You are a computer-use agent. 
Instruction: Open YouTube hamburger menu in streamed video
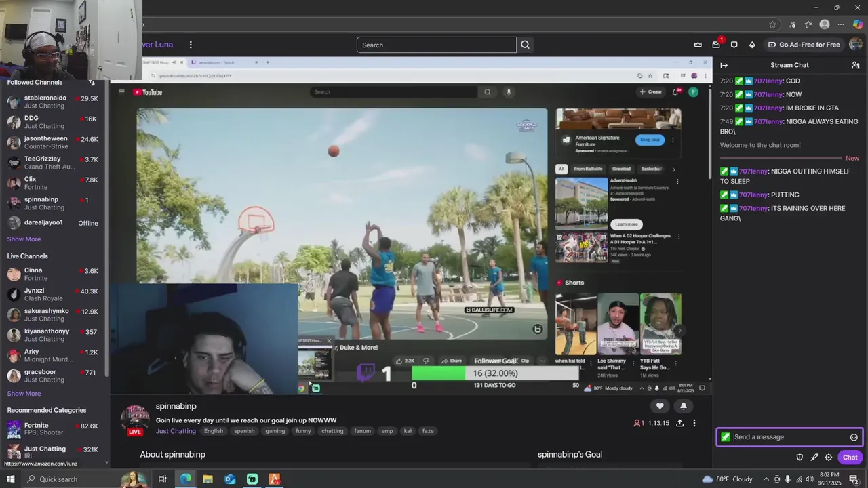121,92
